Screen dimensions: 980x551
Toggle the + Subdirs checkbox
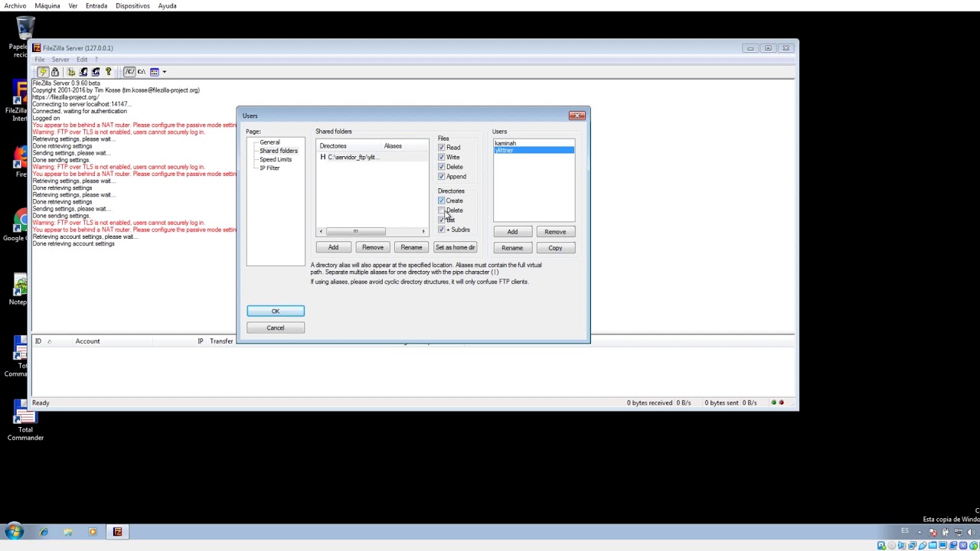[442, 230]
